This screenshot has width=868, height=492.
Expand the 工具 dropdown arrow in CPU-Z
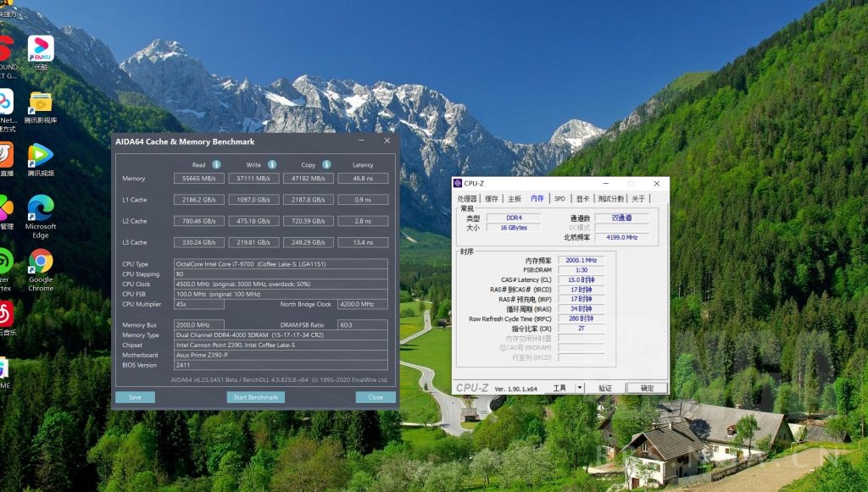[x=579, y=388]
